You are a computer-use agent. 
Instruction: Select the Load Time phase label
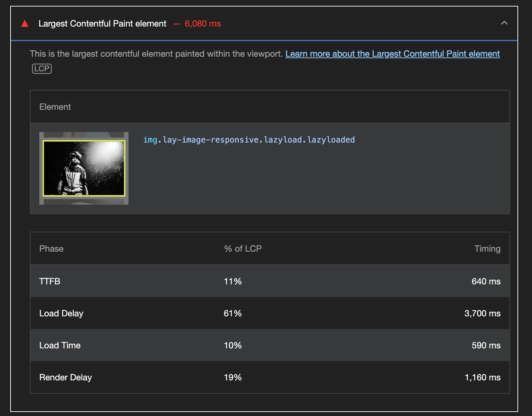tap(60, 345)
